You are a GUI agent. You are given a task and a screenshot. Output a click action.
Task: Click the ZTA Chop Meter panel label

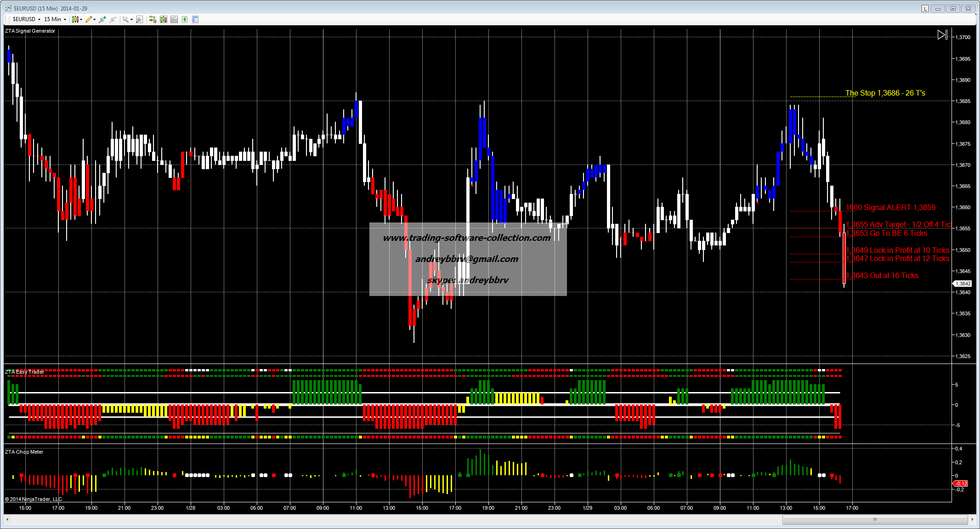pyautogui.click(x=24, y=452)
